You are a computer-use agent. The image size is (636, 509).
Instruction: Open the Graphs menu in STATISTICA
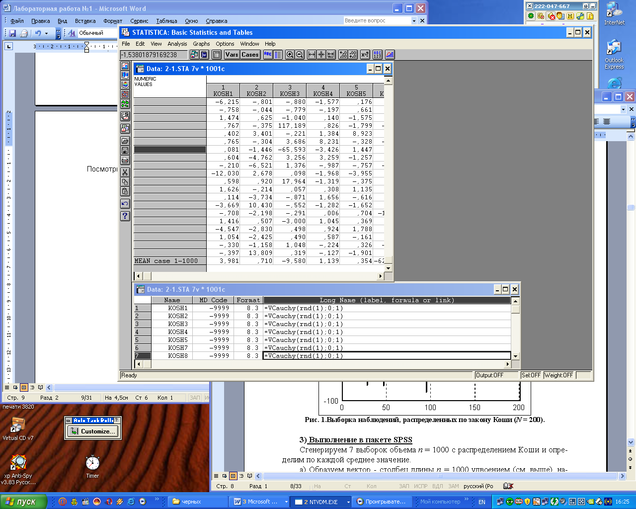pos(202,44)
